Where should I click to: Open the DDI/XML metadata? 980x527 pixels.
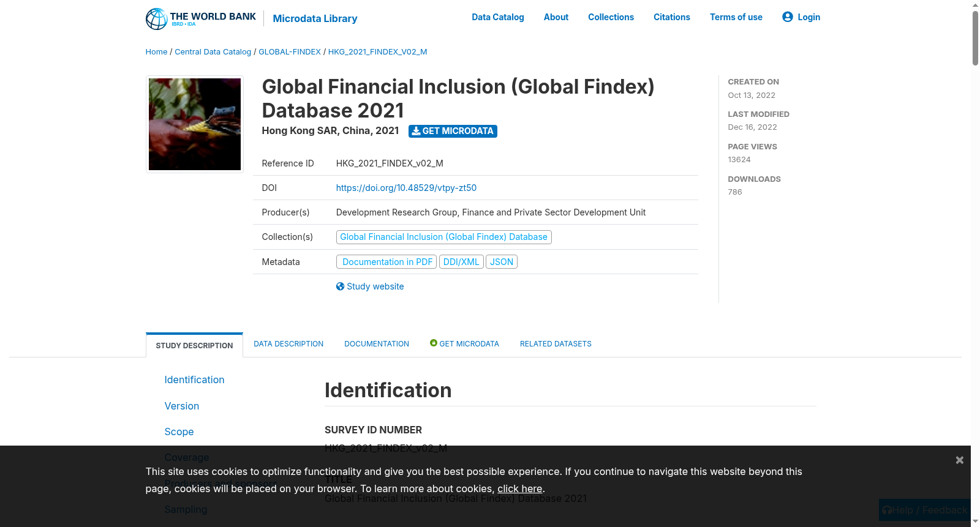[461, 262]
